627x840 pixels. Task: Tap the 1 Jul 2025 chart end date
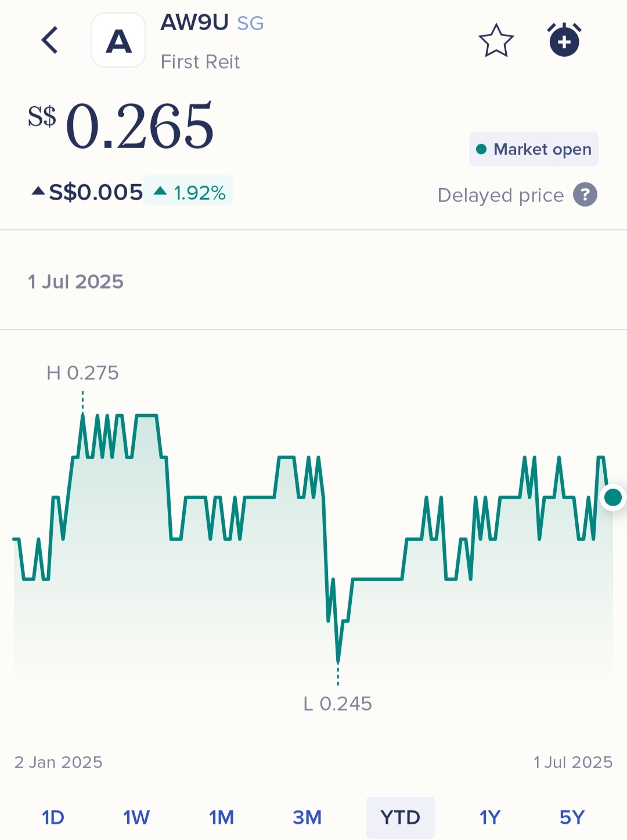click(573, 762)
